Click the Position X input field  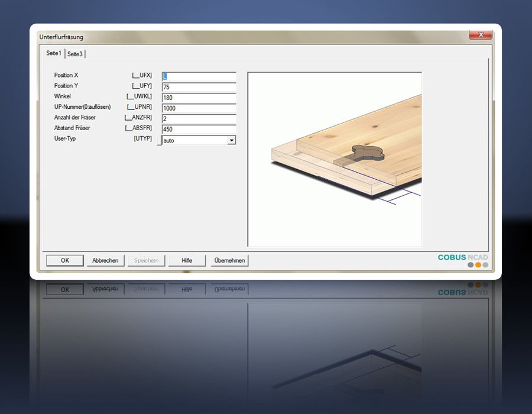click(x=199, y=76)
